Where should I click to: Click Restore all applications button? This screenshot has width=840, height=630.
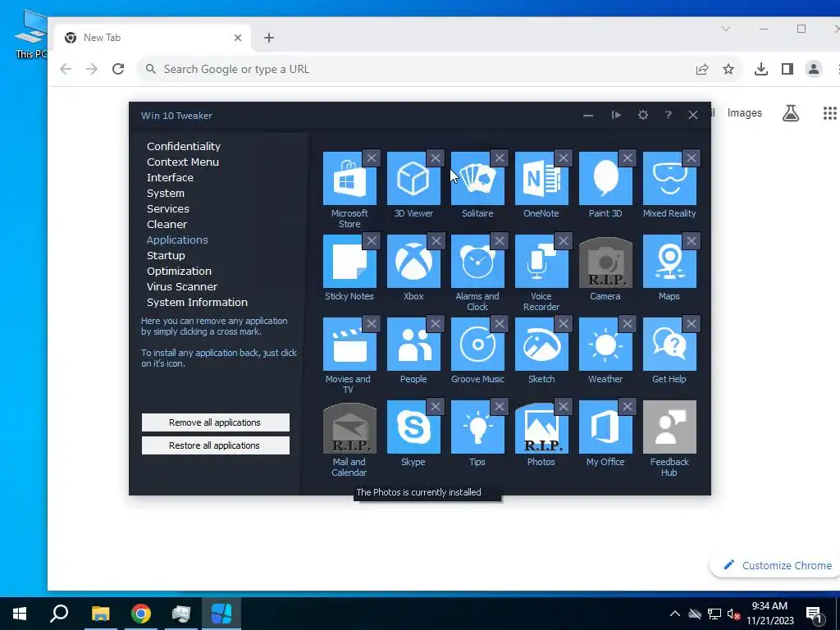pos(216,445)
